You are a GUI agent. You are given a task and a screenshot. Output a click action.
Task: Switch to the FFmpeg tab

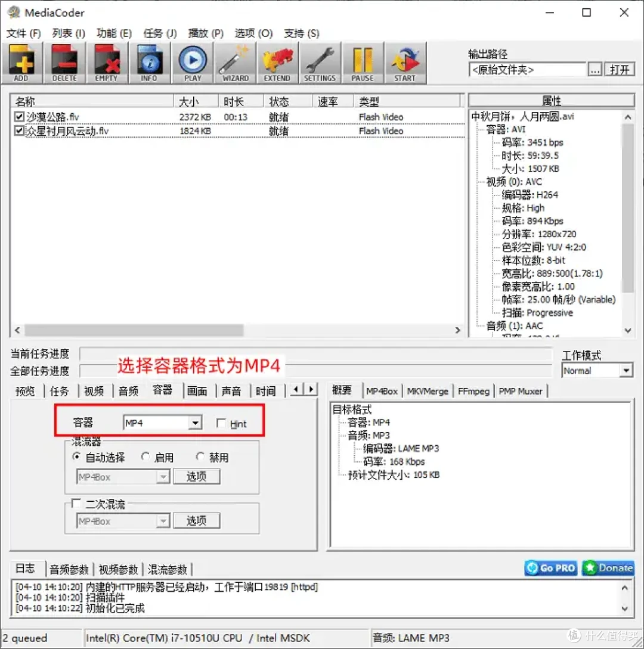[x=473, y=391]
